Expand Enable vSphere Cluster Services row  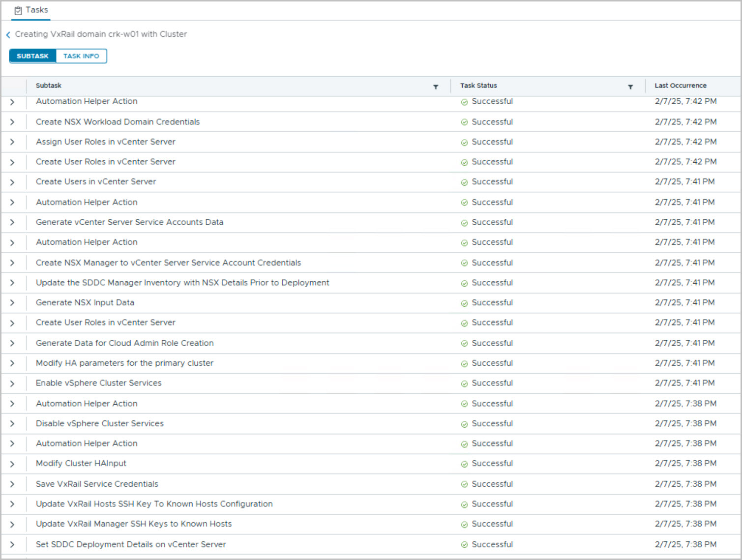point(12,383)
